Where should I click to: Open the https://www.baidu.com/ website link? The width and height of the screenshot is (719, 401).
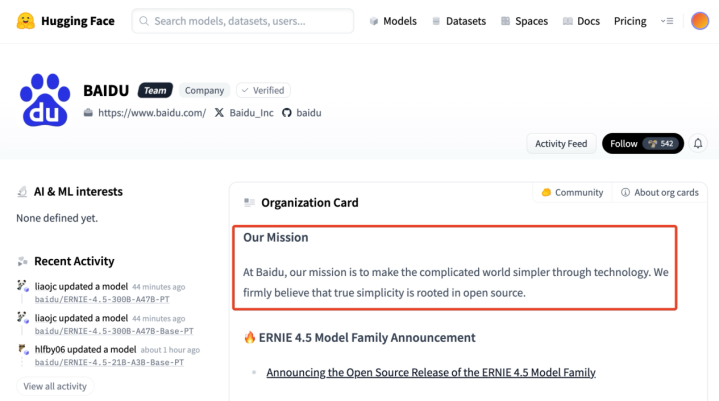pos(151,113)
